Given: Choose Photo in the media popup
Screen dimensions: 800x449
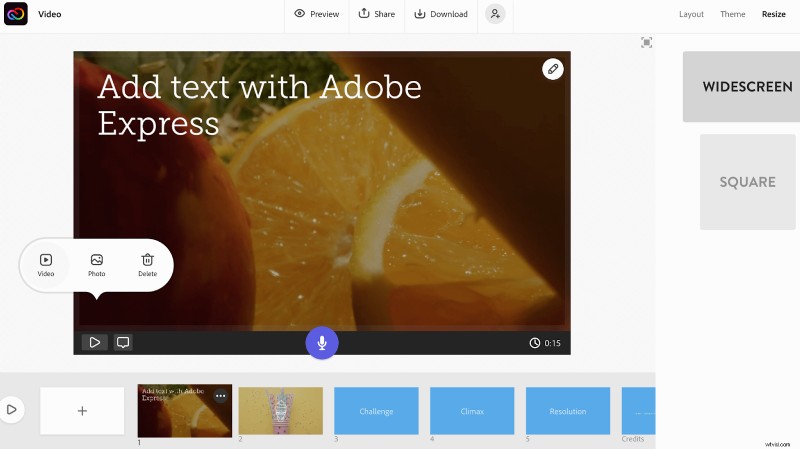Looking at the screenshot, I should [96, 265].
